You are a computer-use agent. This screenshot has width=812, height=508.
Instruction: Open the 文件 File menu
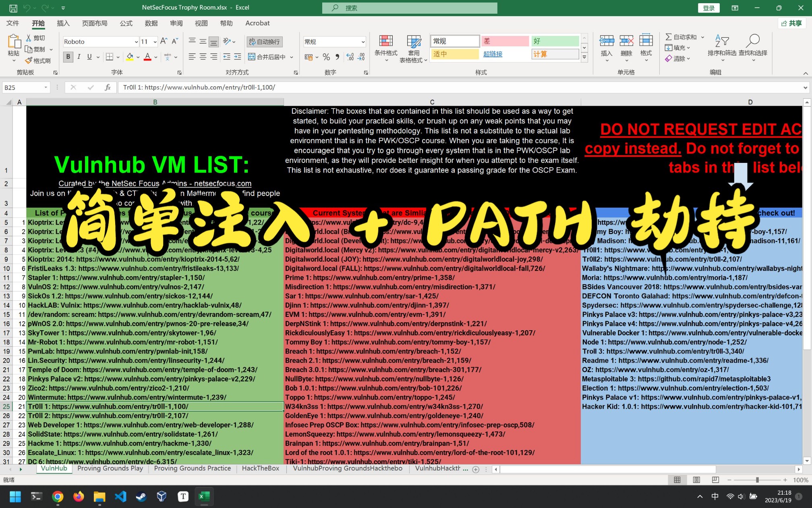(x=13, y=23)
